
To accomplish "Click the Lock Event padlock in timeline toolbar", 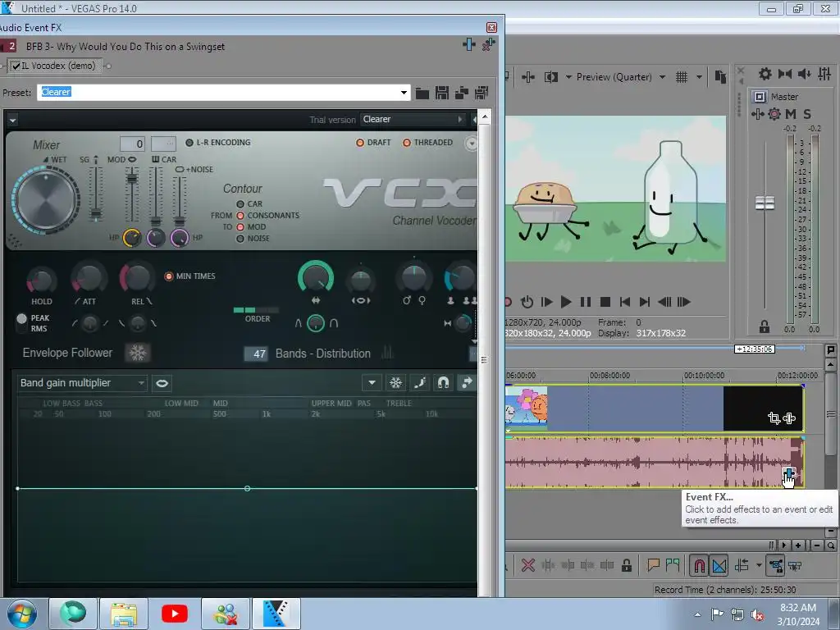I will pyautogui.click(x=626, y=565).
